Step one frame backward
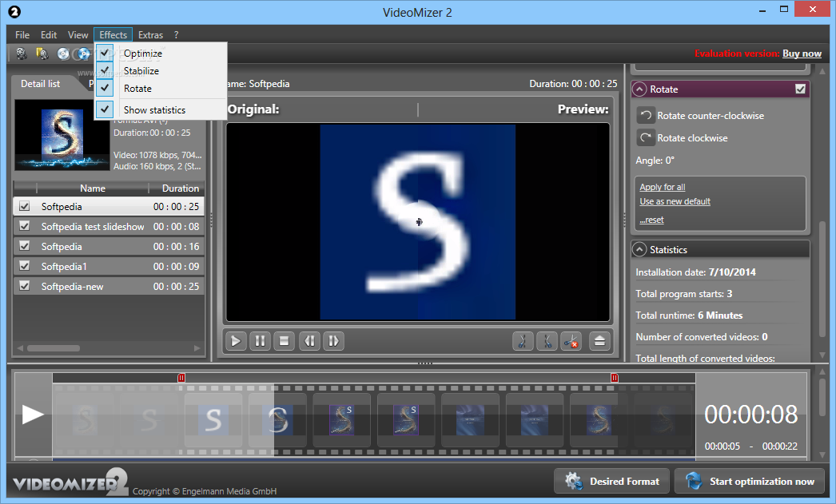836x504 pixels. tap(310, 341)
